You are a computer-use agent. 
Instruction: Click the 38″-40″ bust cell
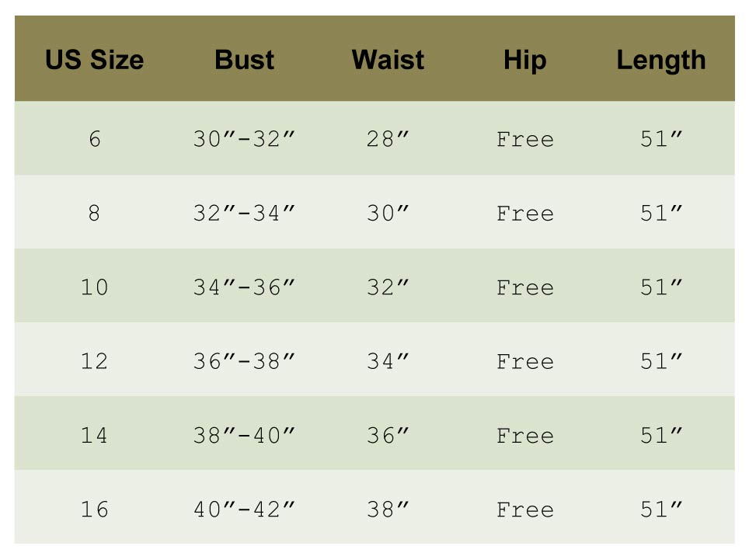(244, 436)
